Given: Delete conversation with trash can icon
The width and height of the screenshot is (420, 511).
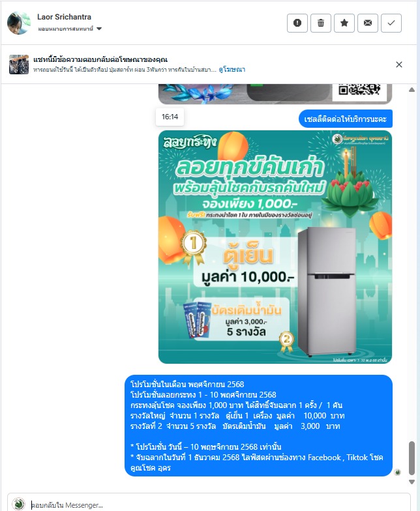Looking at the screenshot, I should tap(321, 23).
